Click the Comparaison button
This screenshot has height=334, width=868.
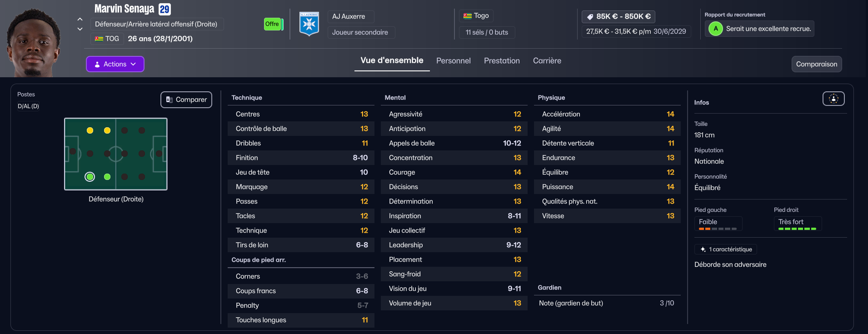pos(816,64)
